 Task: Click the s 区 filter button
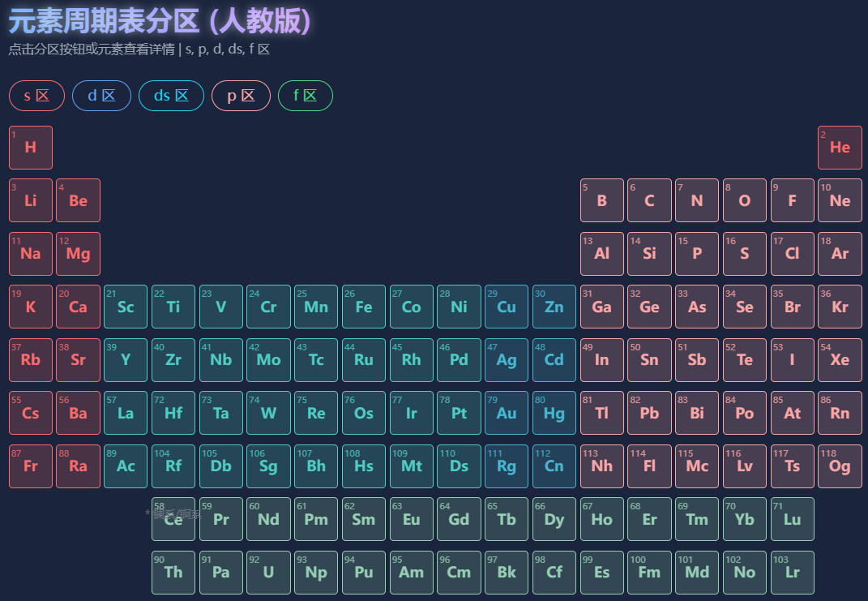(x=36, y=95)
